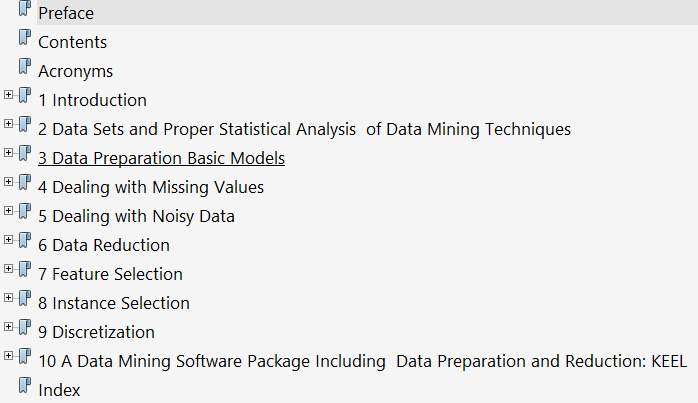Click the bookmark icon for 1 Introduction

(25, 98)
